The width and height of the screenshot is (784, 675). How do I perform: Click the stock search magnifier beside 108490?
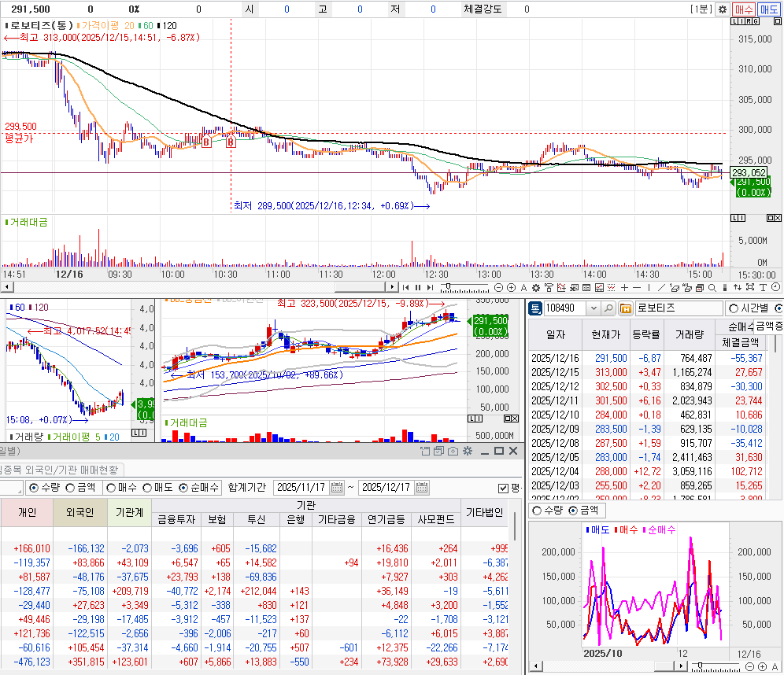coord(608,308)
